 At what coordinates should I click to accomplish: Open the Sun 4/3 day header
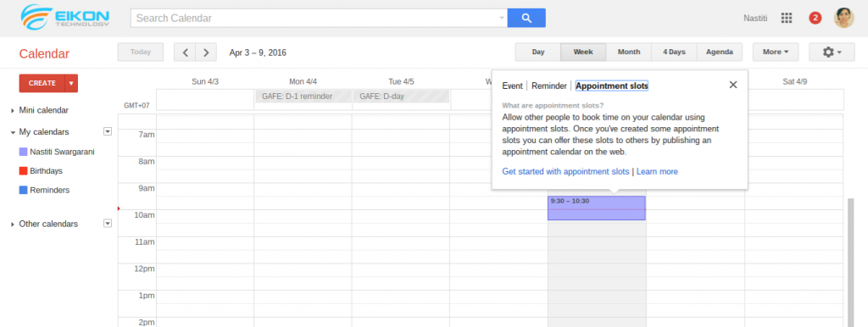click(205, 81)
